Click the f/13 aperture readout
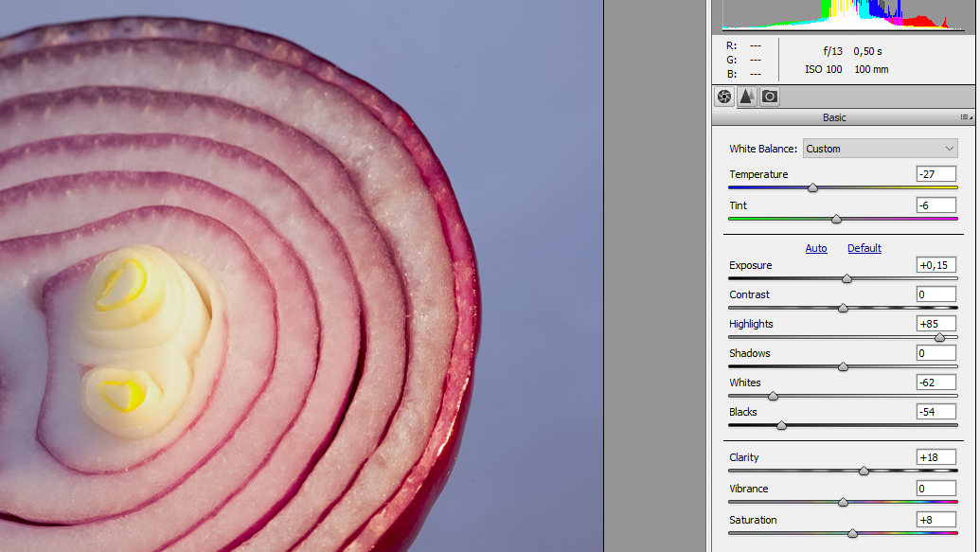 coord(832,51)
